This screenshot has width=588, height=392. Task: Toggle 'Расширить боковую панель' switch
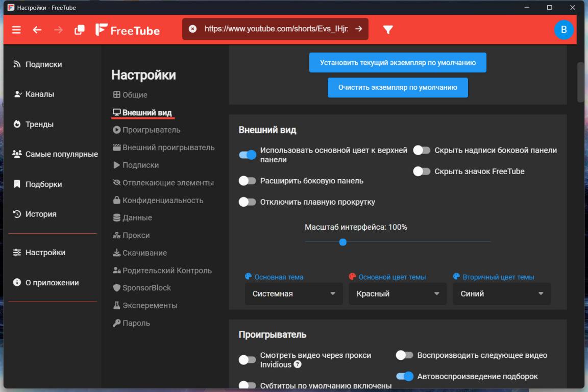248,181
